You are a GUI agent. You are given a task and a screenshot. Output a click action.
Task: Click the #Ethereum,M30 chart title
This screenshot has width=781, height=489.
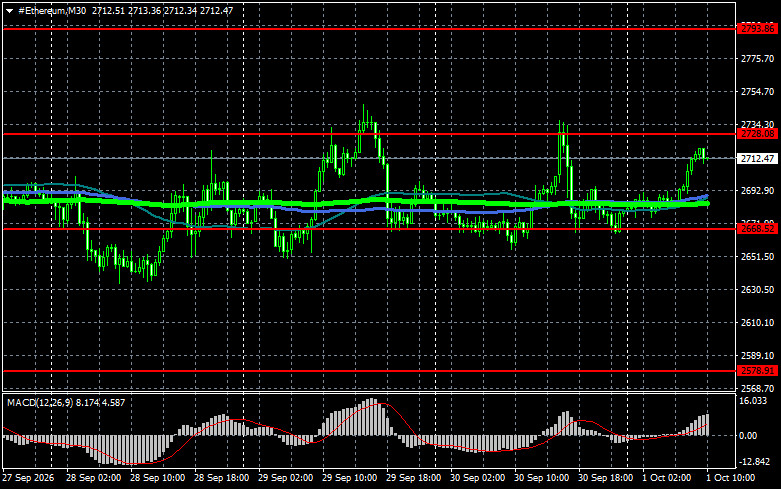point(52,10)
